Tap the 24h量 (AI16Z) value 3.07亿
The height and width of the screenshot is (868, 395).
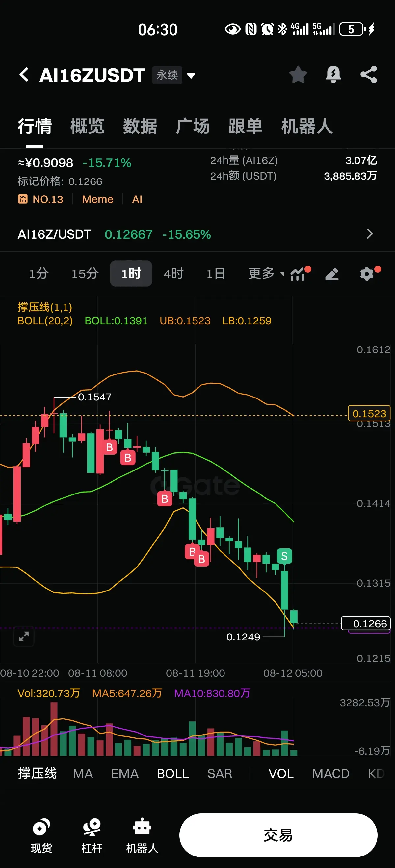tap(361, 160)
